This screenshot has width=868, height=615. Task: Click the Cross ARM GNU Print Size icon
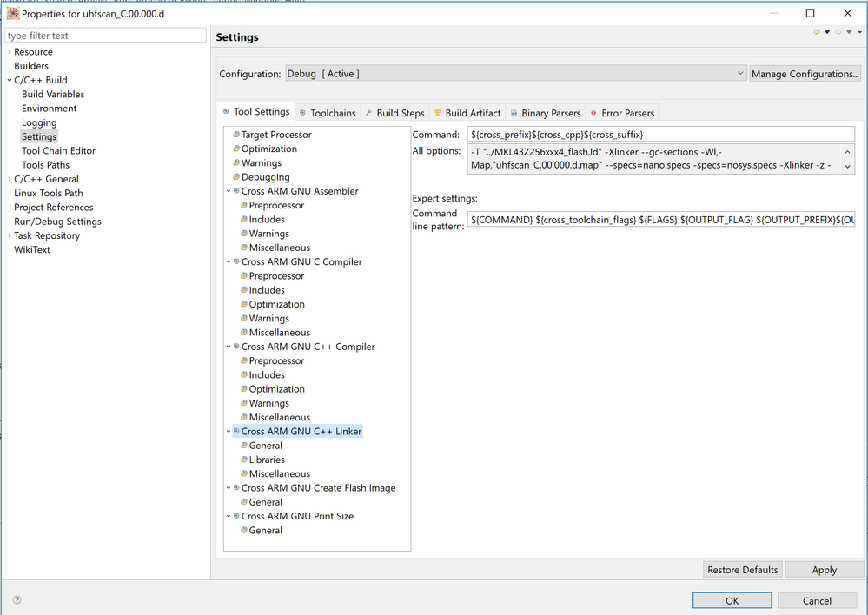point(235,516)
